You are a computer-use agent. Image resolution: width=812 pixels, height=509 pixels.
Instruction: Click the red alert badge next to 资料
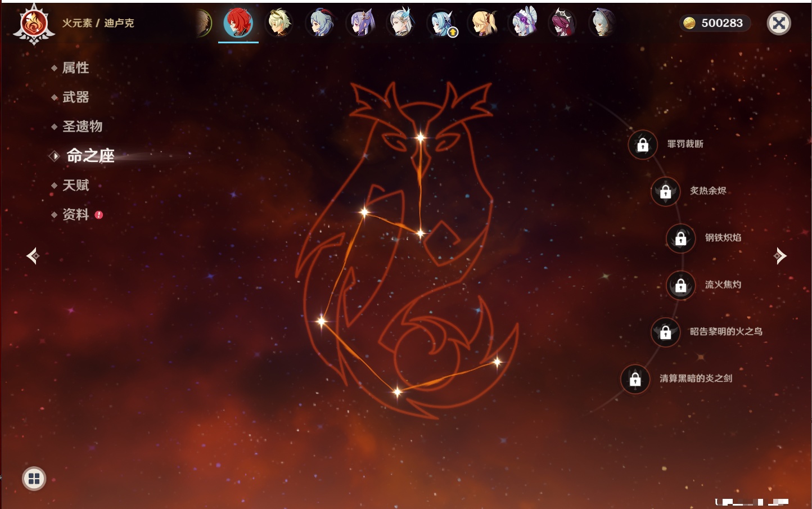99,215
